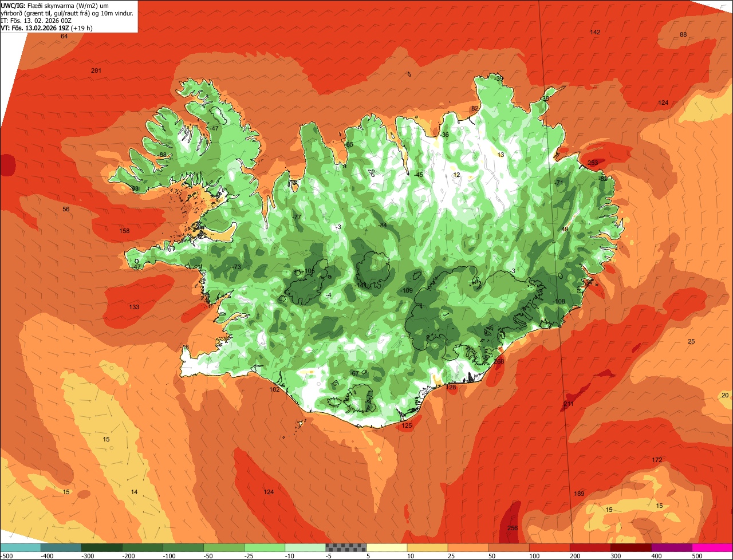The image size is (733, 560).
Task: Click the magenta legend swatch above 500
Action: click(712, 547)
